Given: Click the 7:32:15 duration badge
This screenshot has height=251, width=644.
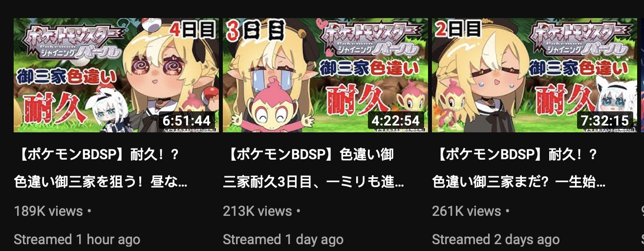Looking at the screenshot, I should tap(605, 120).
